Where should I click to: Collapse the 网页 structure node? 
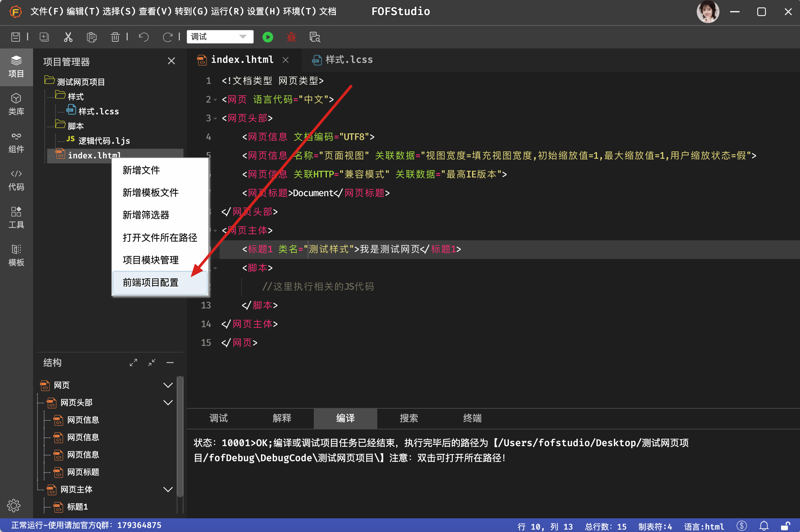(168, 385)
